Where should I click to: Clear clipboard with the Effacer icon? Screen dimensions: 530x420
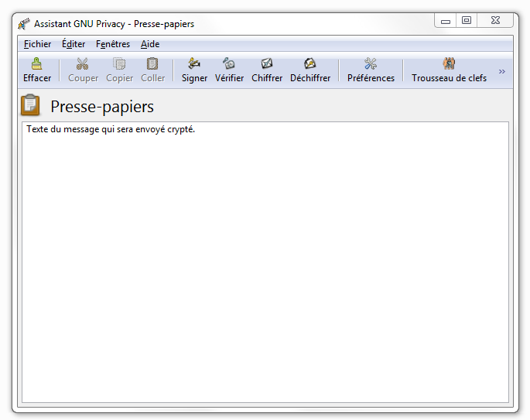click(37, 70)
